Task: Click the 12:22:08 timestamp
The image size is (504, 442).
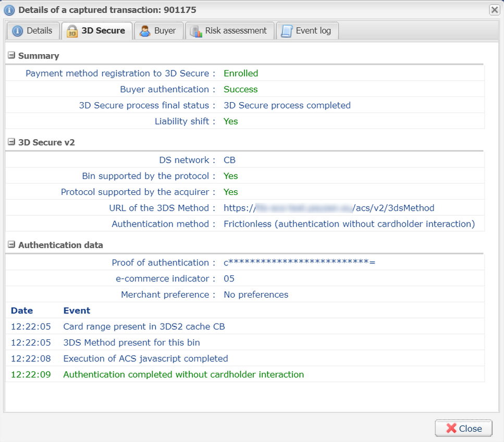Action: [31, 359]
